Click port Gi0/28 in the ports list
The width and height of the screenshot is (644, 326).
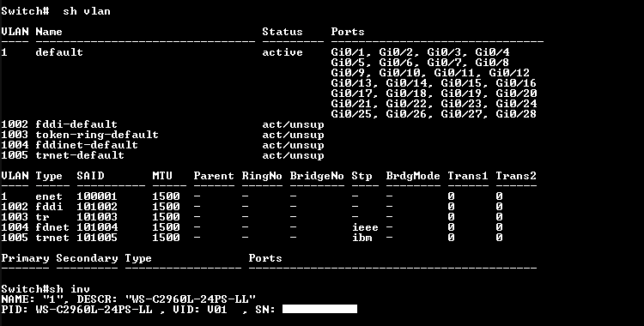coord(516,114)
